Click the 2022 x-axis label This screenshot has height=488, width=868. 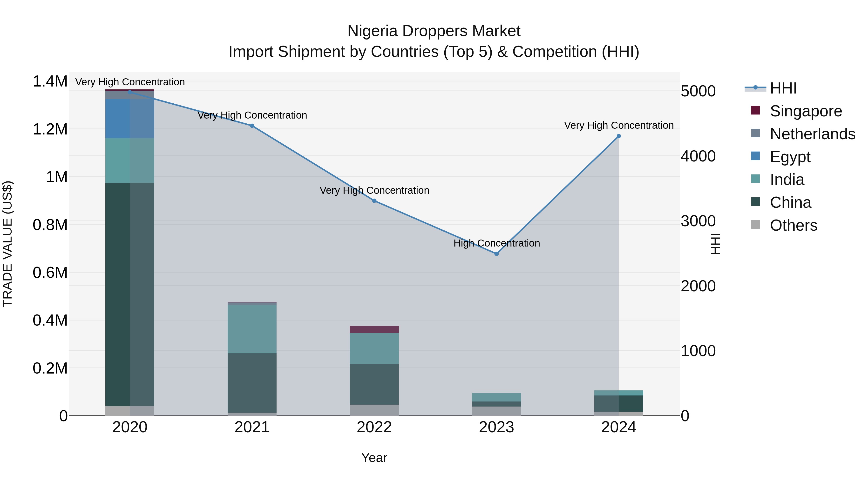[374, 427]
